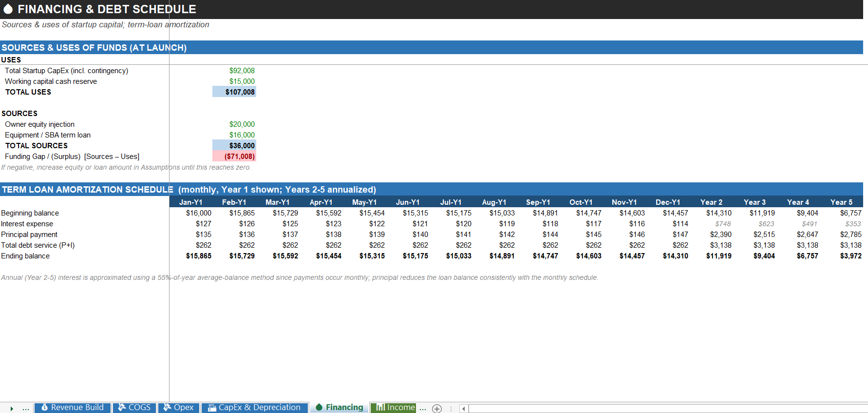Click the Owner equity injection label
This screenshot has width=868, height=413.
[39, 124]
